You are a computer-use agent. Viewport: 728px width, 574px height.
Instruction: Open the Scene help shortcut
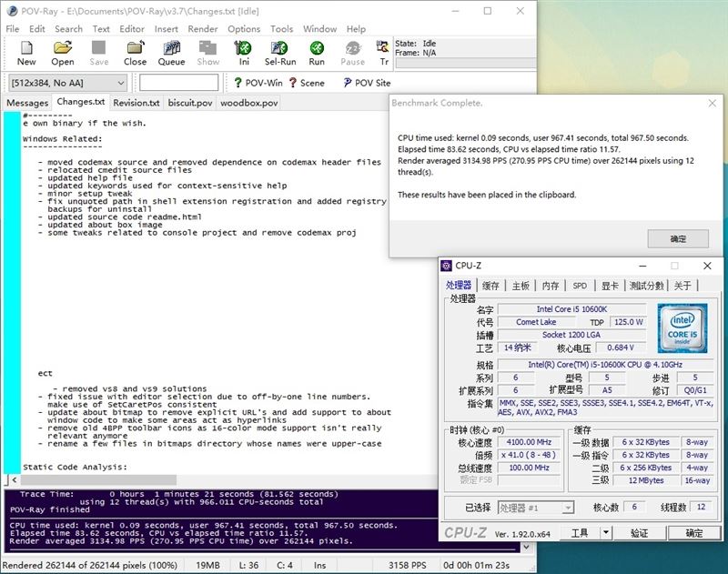pyautogui.click(x=307, y=83)
